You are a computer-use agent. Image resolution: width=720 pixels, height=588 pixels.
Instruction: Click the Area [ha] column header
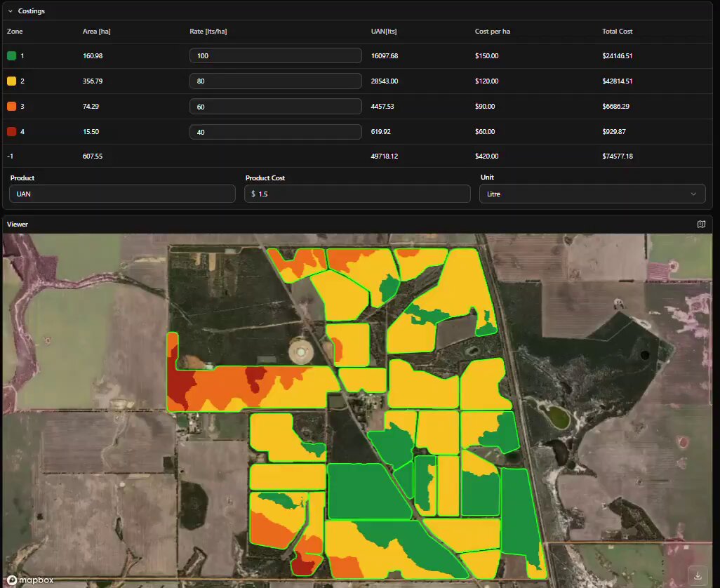pyautogui.click(x=96, y=31)
